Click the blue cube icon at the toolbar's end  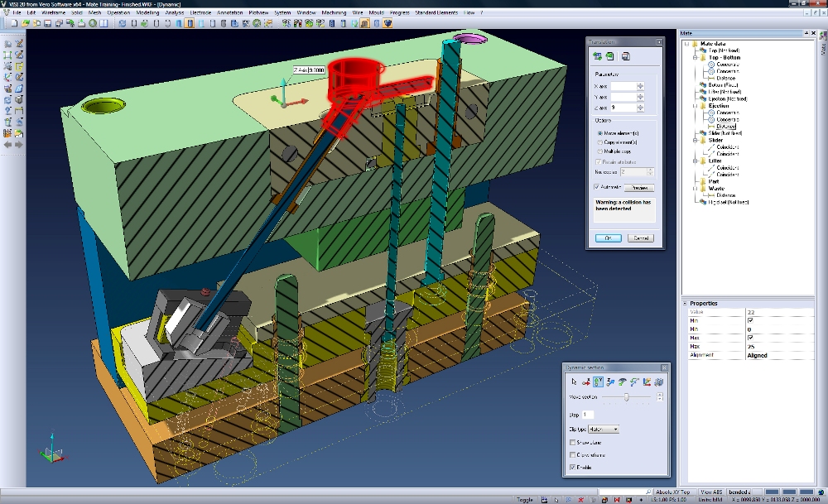click(388, 23)
